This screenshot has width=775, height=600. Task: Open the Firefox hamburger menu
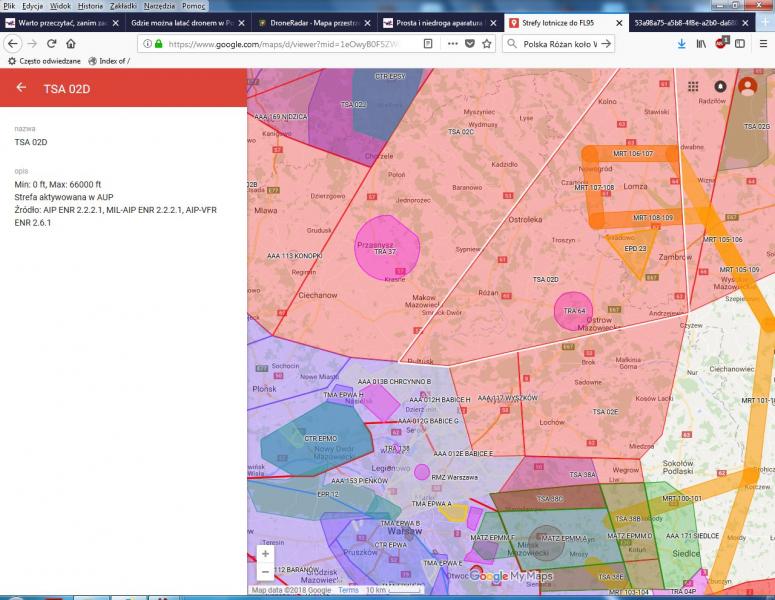(x=763, y=44)
